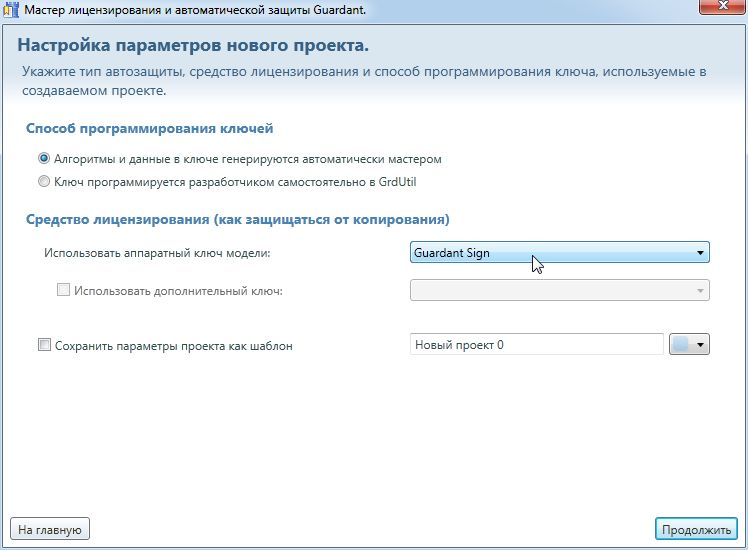Choose the GrdUtil manual key programming option

[43, 181]
